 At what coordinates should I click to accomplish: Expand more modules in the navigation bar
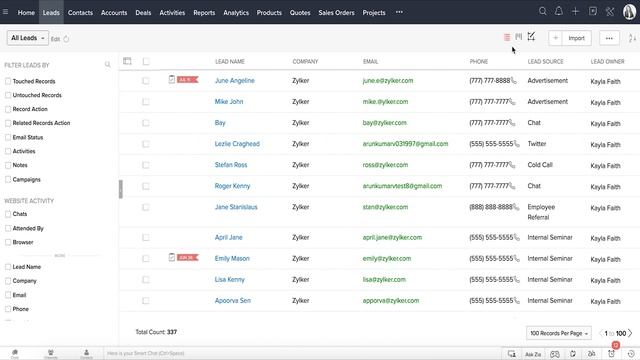point(399,12)
